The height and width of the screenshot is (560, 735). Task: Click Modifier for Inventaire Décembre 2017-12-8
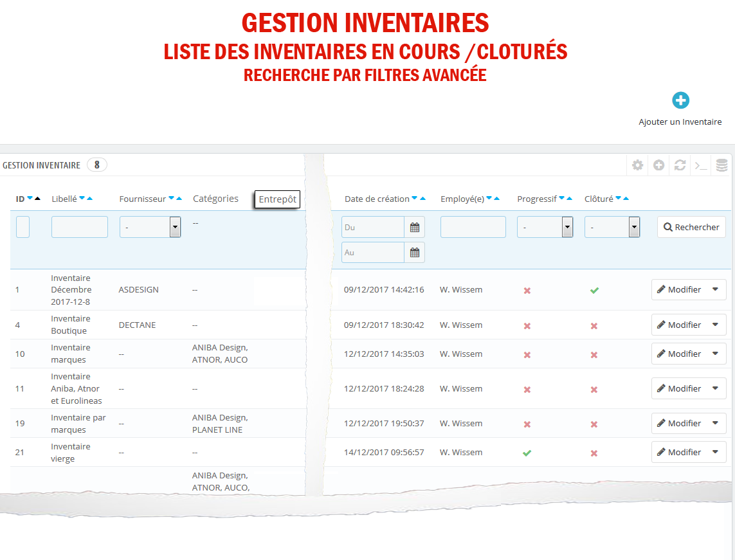(x=679, y=290)
